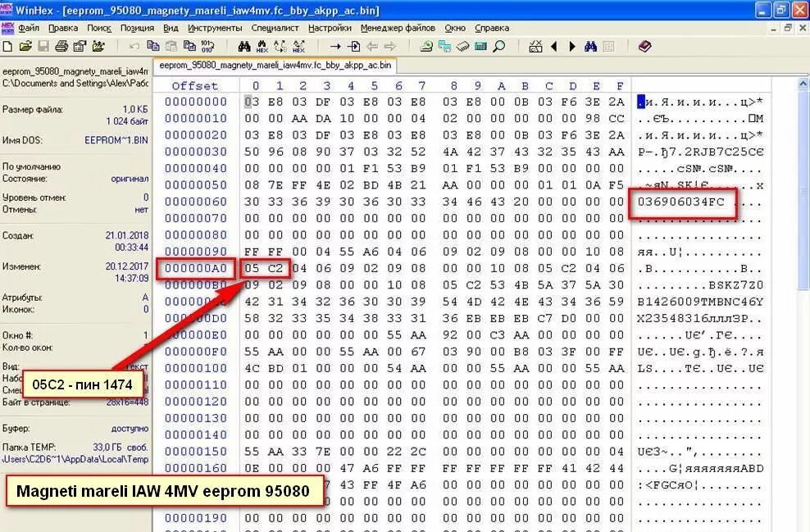Select offset row 00000060
The width and height of the screenshot is (810, 532).
pos(196,202)
